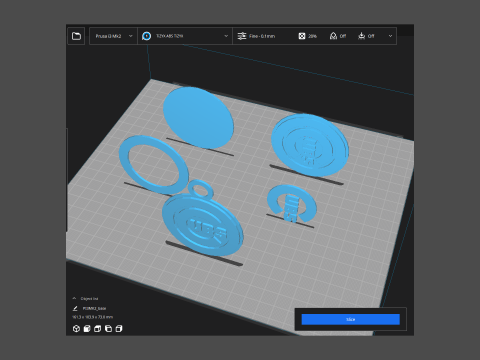The width and height of the screenshot is (480, 360).
Task: Open the Prusa i3 Mk2 printer dropdown
Action: point(114,36)
